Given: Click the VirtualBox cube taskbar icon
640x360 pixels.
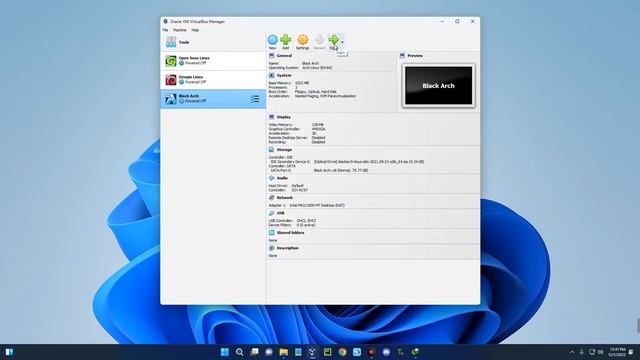Looking at the screenshot, I should coord(312,352).
